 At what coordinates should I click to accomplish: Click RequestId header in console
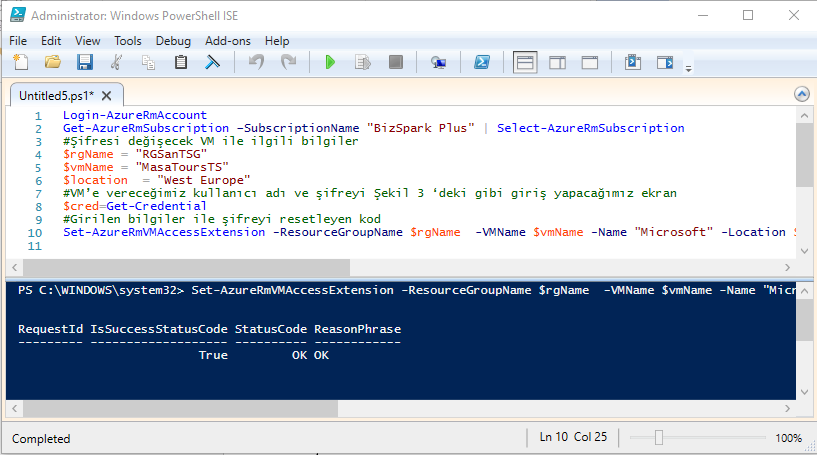click(x=51, y=329)
